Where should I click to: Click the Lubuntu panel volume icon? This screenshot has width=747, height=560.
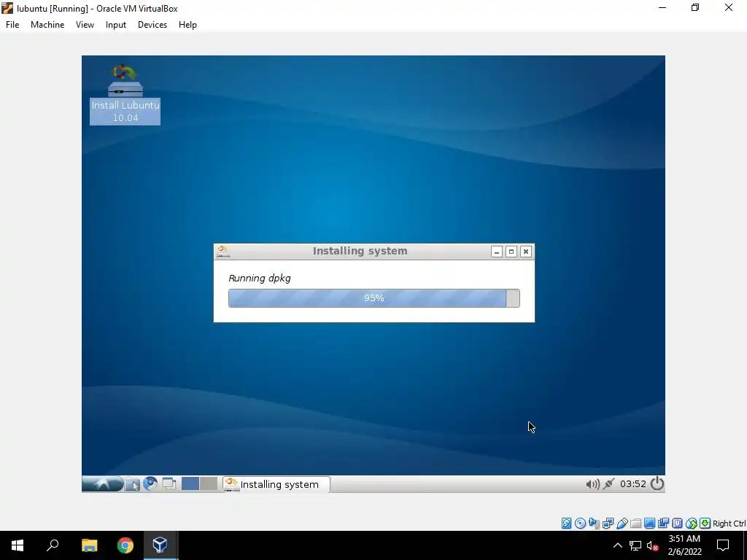click(592, 484)
